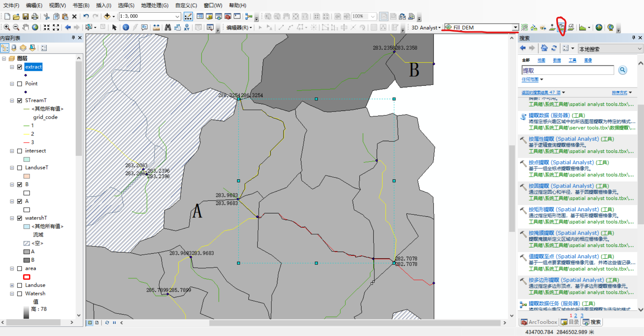Launch ArcGlobe from 3D Analyst toolbar
Screen dimensions: 644x336
[x=611, y=27]
